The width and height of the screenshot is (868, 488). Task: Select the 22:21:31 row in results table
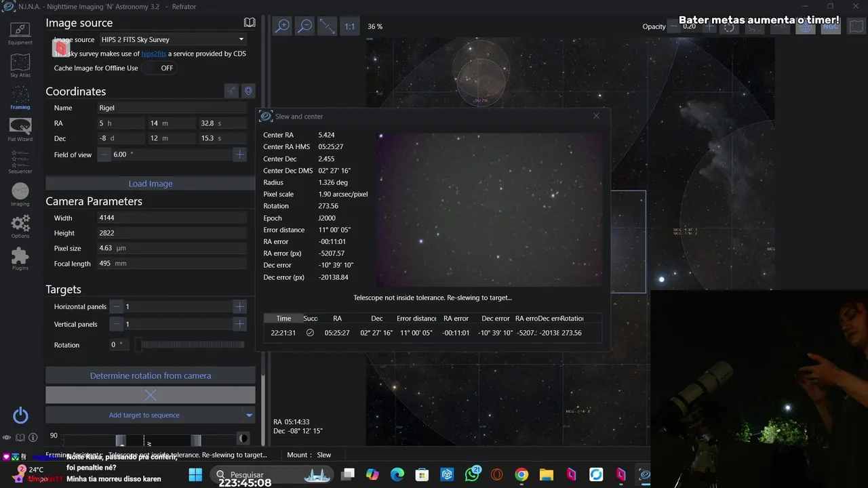(x=432, y=333)
